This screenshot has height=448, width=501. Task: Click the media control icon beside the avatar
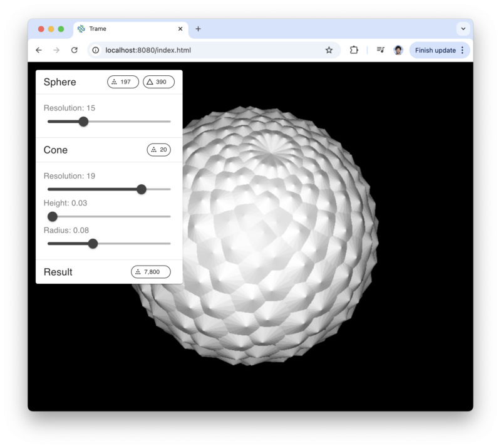tap(380, 50)
